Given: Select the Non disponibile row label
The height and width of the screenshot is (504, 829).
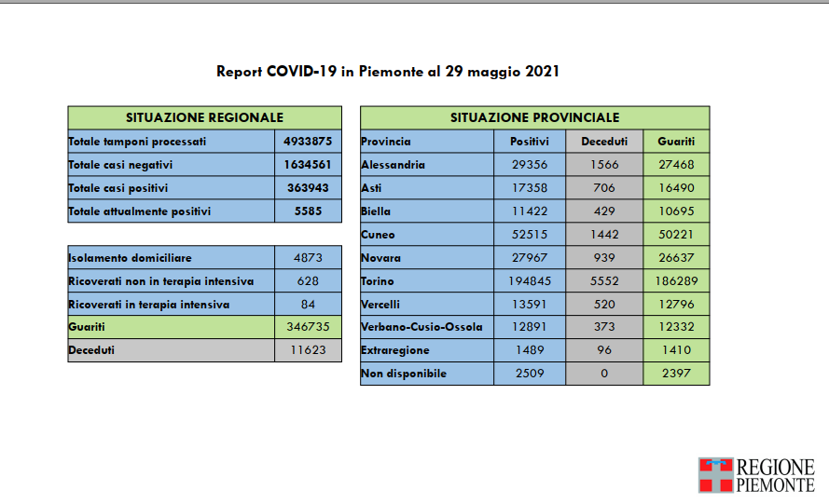Looking at the screenshot, I should pos(404,375).
